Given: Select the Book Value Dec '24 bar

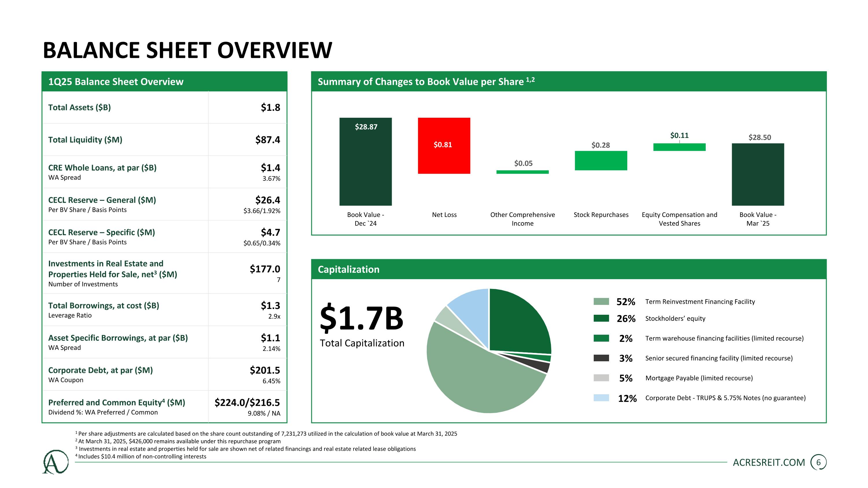Looking at the screenshot, I should click(366, 162).
